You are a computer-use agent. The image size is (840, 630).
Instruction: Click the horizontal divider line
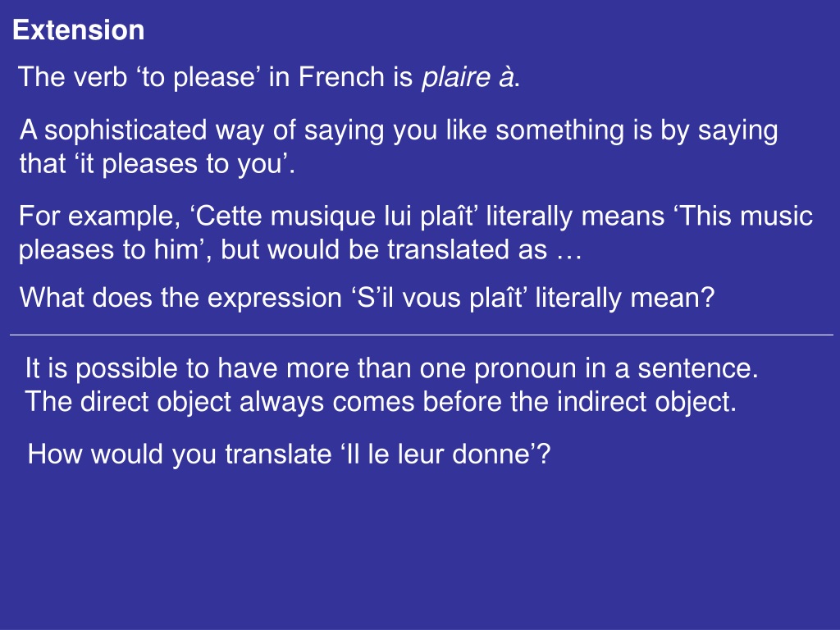422,335
